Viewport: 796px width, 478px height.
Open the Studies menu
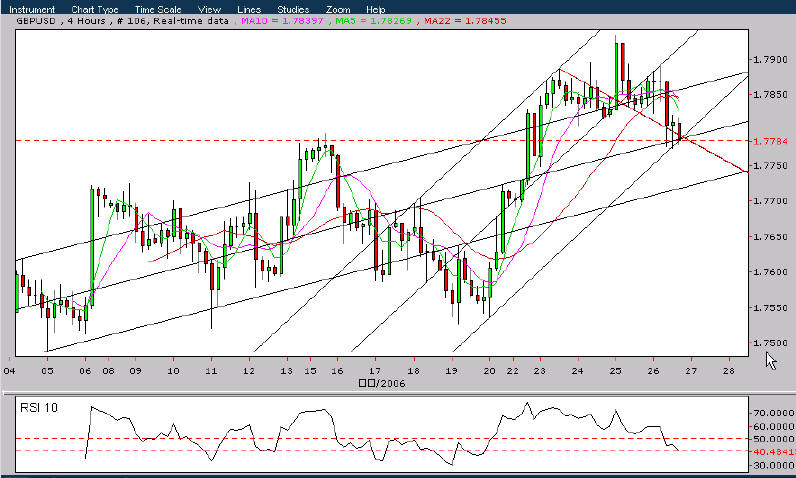click(x=293, y=9)
